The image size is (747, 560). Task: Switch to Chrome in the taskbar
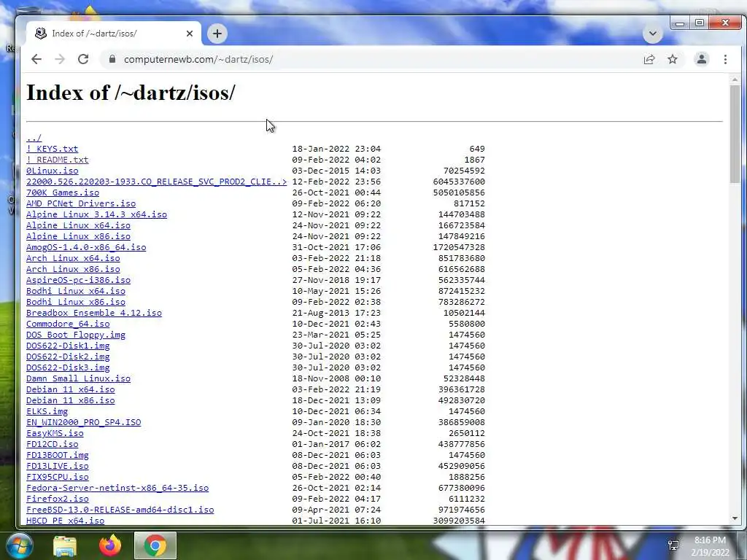[155, 545]
